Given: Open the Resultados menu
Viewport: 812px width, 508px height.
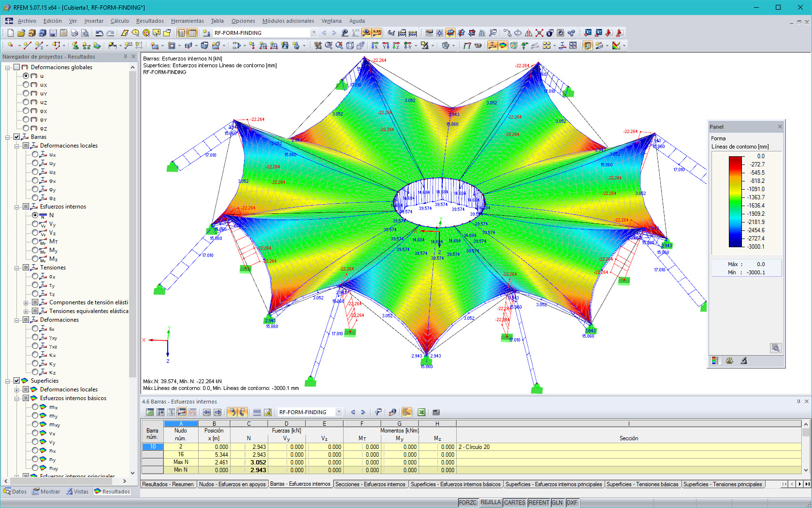Looking at the screenshot, I should [x=149, y=21].
